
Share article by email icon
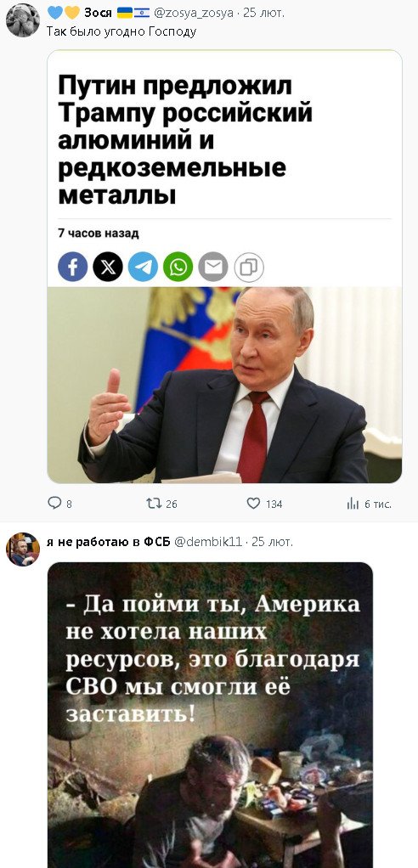[x=213, y=267]
